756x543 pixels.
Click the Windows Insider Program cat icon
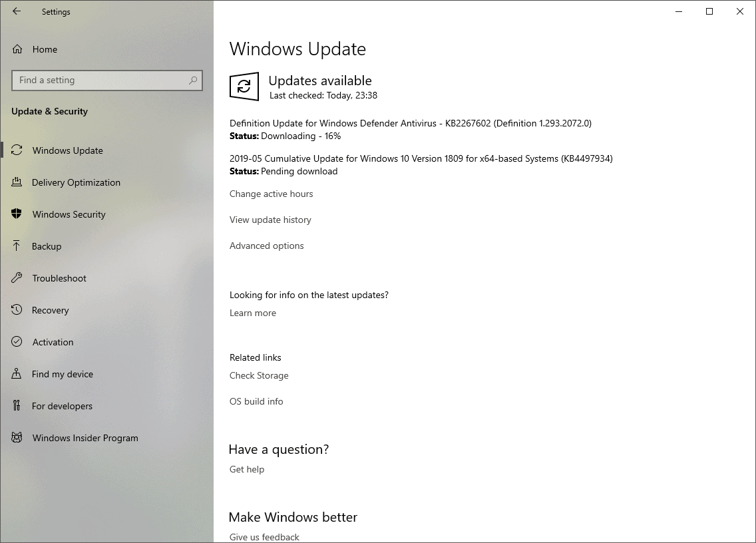17,437
